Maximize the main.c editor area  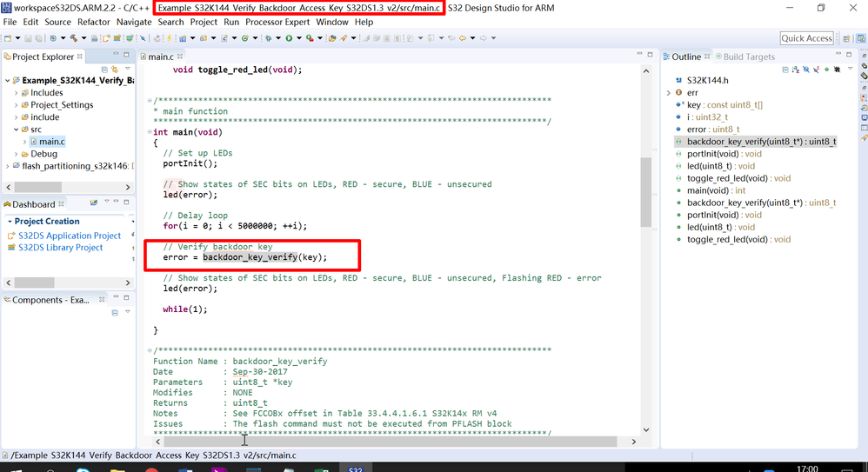[x=651, y=54]
